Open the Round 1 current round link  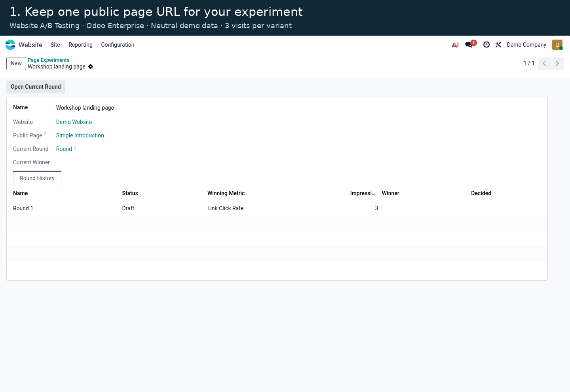point(66,149)
